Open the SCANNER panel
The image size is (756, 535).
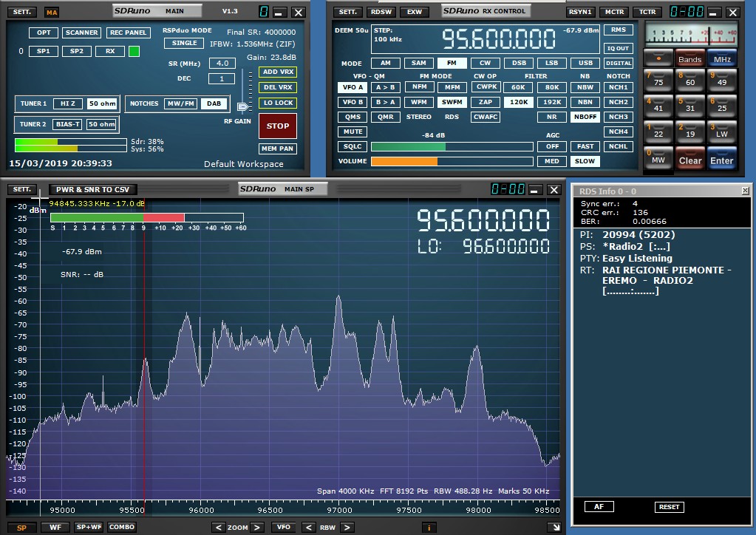coord(81,33)
